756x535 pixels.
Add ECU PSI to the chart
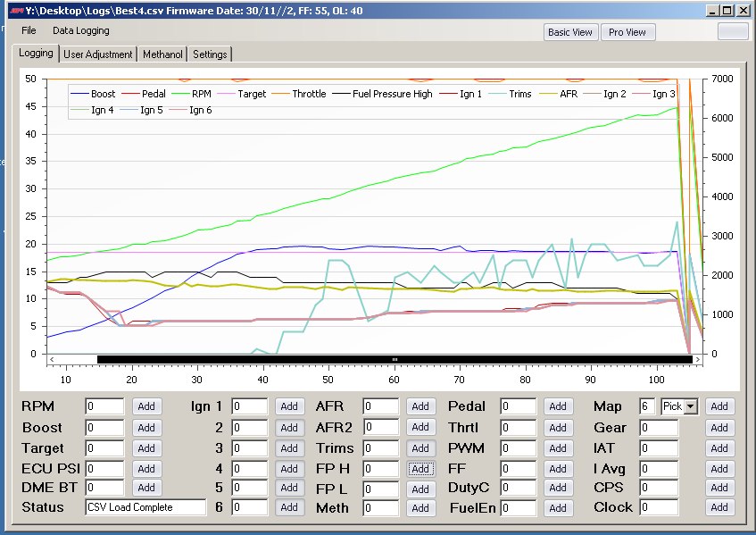click(146, 469)
